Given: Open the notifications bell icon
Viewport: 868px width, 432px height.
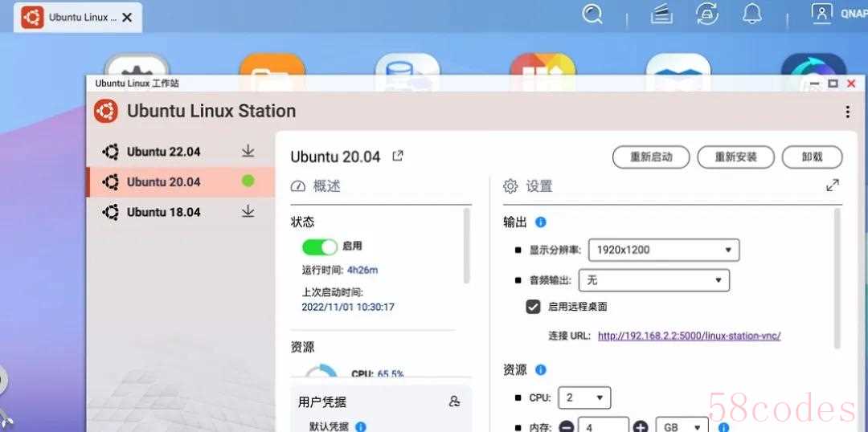Looking at the screenshot, I should pos(752,14).
